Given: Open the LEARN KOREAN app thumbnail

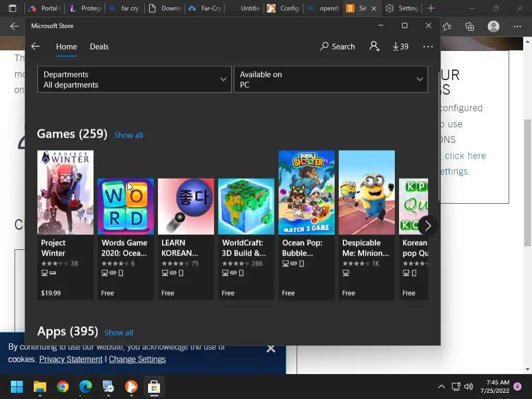Looking at the screenshot, I should click(x=186, y=206).
